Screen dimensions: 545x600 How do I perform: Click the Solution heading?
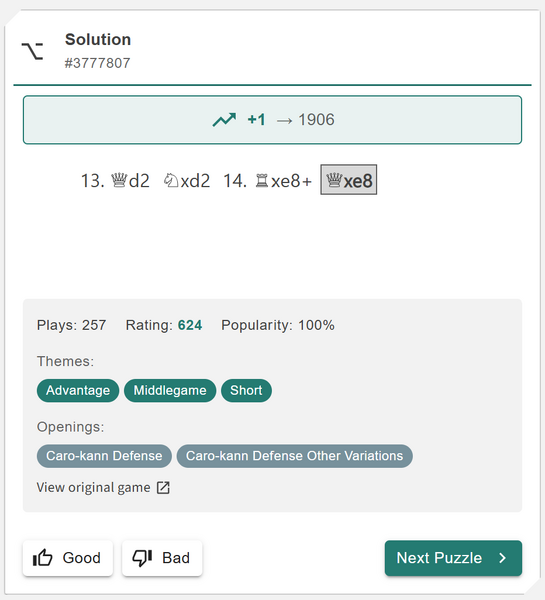tap(98, 39)
